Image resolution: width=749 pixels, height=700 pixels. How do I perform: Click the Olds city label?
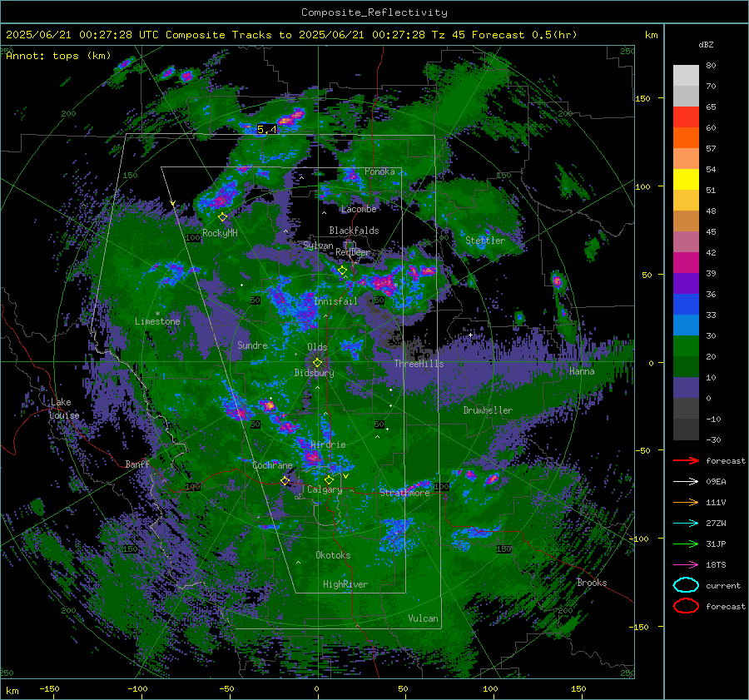[x=317, y=347]
